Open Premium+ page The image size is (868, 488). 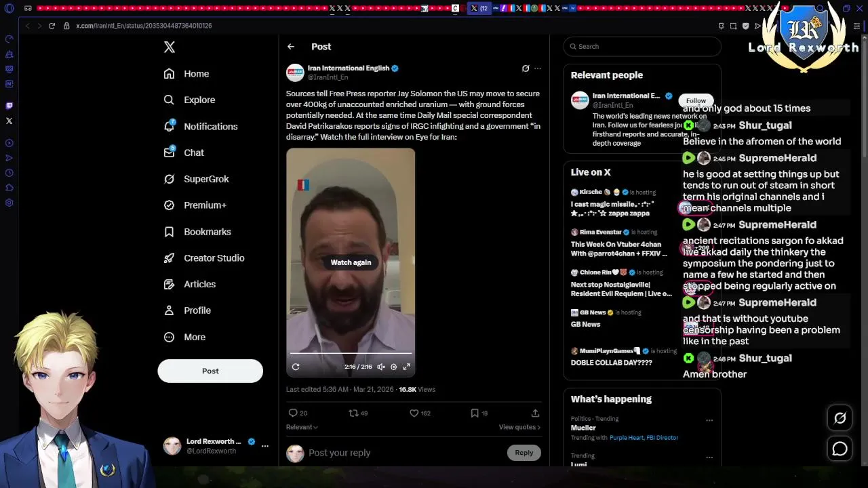195,205
